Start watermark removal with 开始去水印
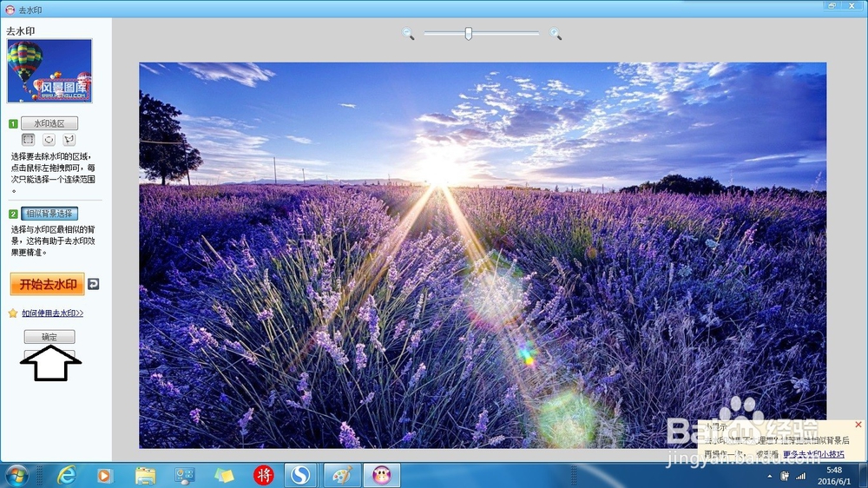868x488 pixels. click(48, 284)
